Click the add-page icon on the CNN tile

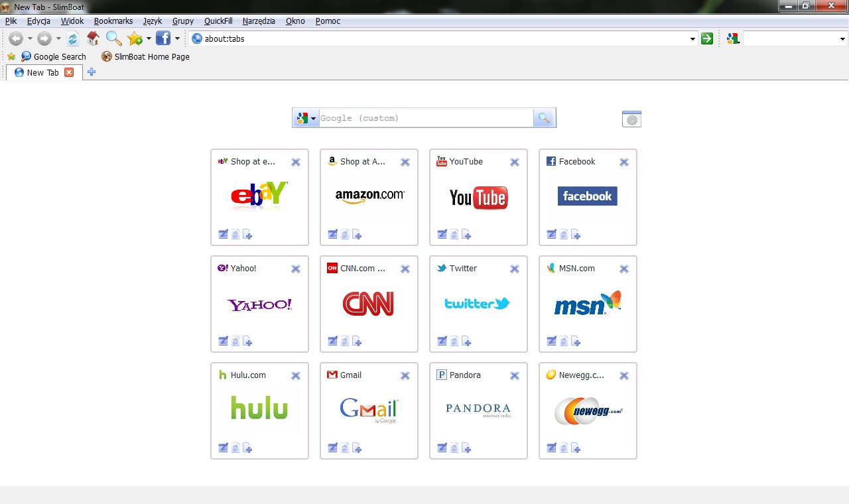point(357,341)
